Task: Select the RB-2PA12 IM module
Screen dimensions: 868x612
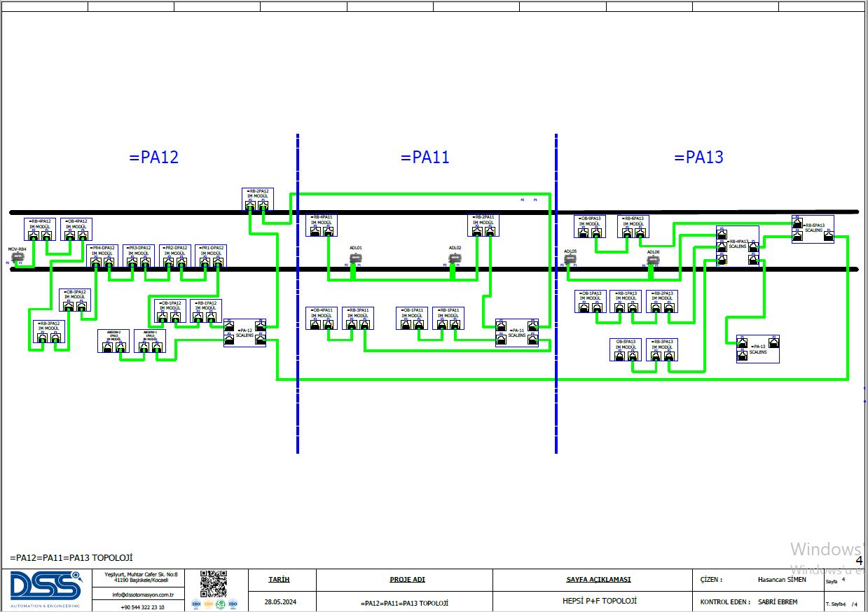Action: [257, 199]
